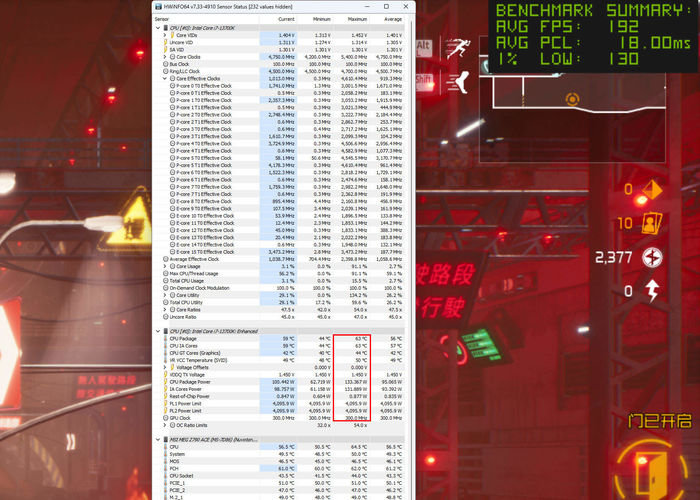Click the voltage bolt icon beside Uncore VID
The width and height of the screenshot is (700, 500).
(166, 42)
